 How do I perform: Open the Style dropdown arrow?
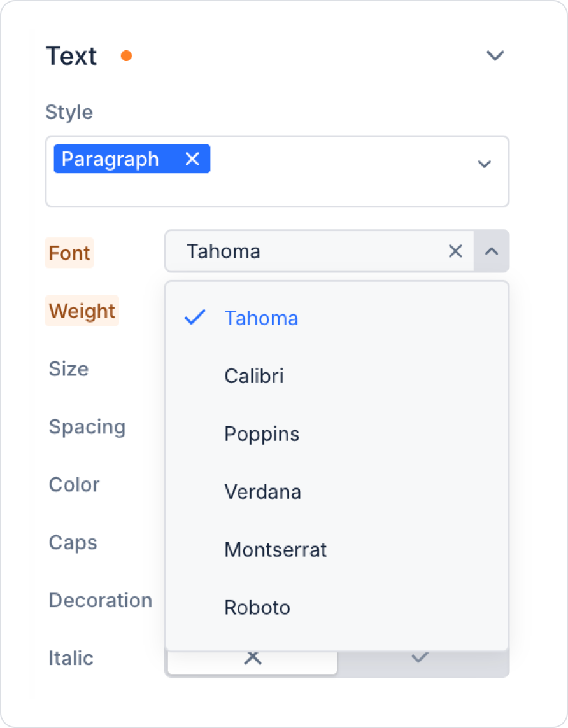coord(484,164)
